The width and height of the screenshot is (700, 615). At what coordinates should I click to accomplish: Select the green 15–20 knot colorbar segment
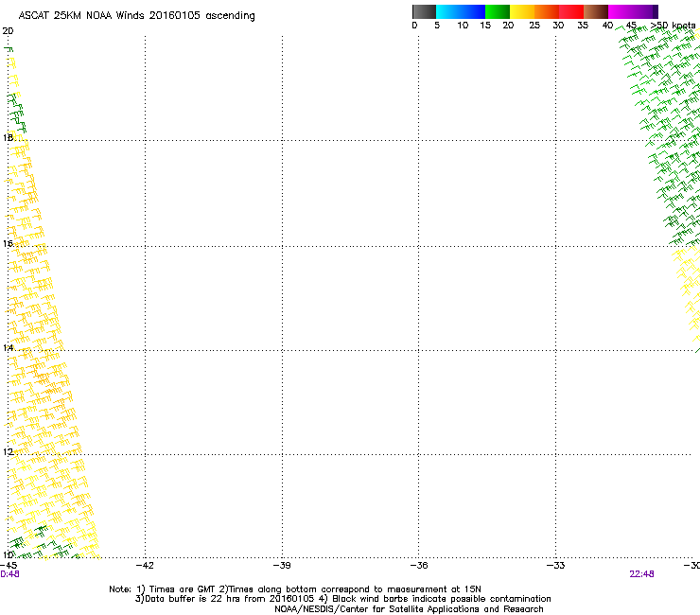click(x=498, y=11)
